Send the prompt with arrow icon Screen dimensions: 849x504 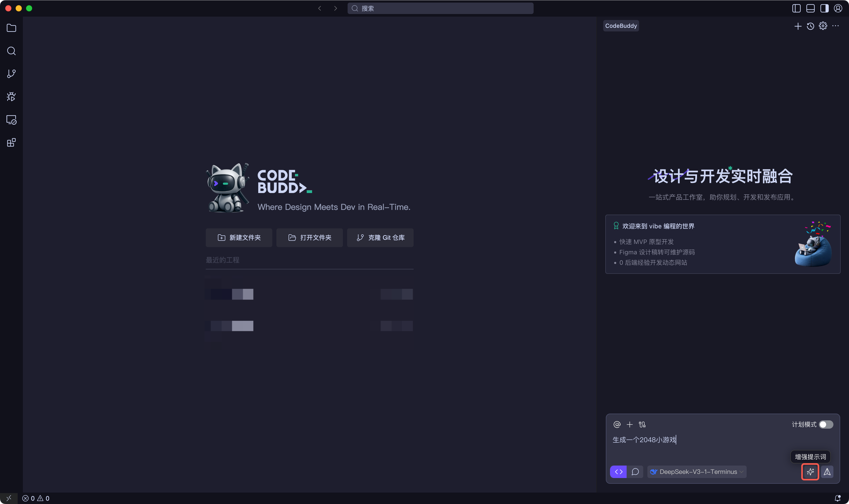(827, 472)
